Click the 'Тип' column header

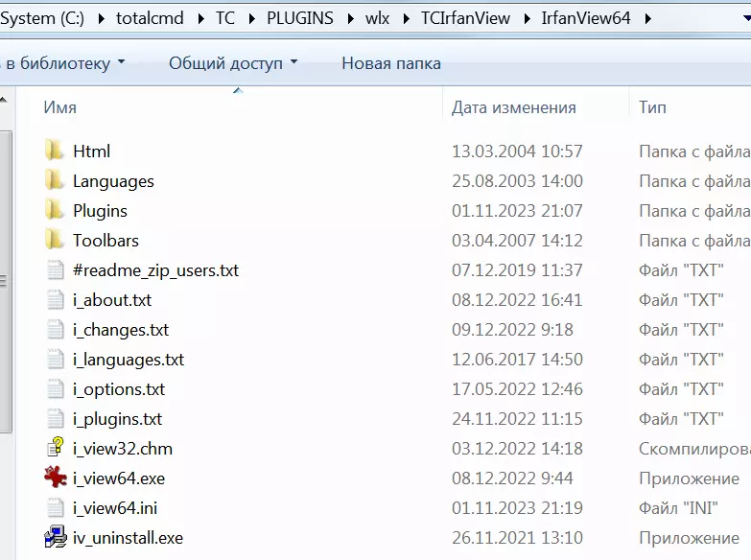click(x=652, y=107)
